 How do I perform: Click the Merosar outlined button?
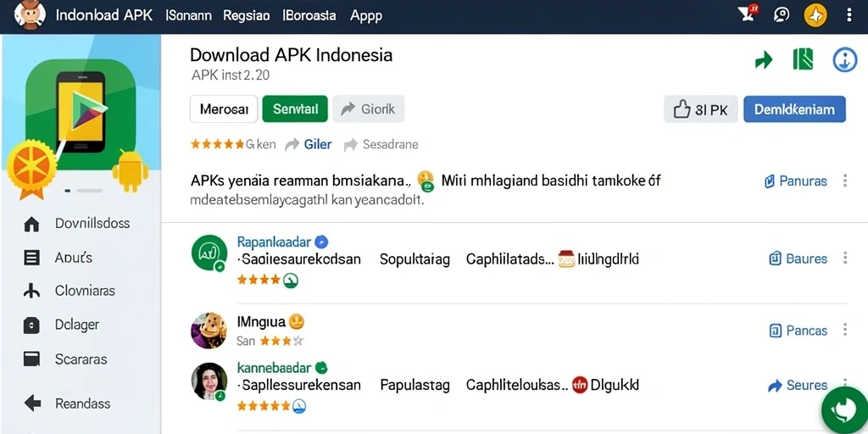pos(224,109)
